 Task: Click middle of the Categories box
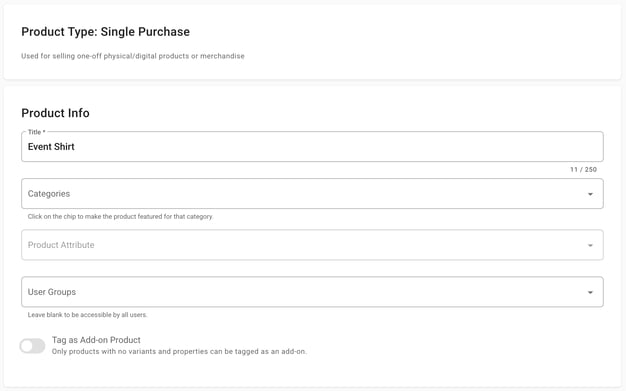pyautogui.click(x=312, y=194)
